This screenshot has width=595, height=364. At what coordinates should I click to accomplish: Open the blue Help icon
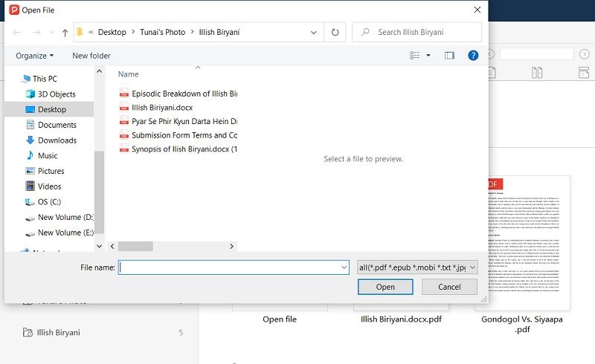(473, 56)
